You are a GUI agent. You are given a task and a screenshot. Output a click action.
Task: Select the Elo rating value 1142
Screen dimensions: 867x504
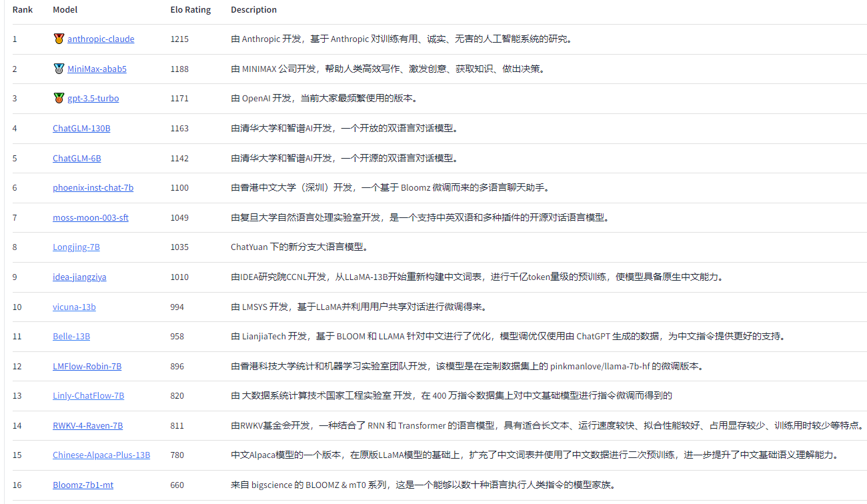pyautogui.click(x=179, y=158)
